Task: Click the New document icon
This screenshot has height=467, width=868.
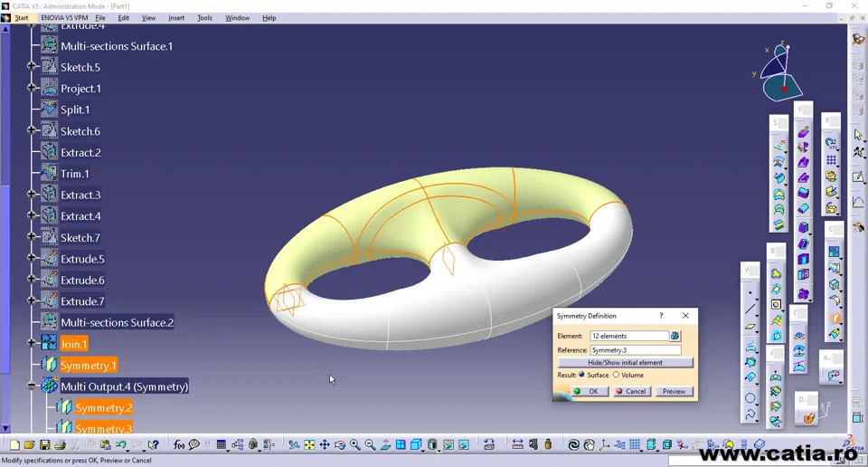Action: click(x=15, y=445)
